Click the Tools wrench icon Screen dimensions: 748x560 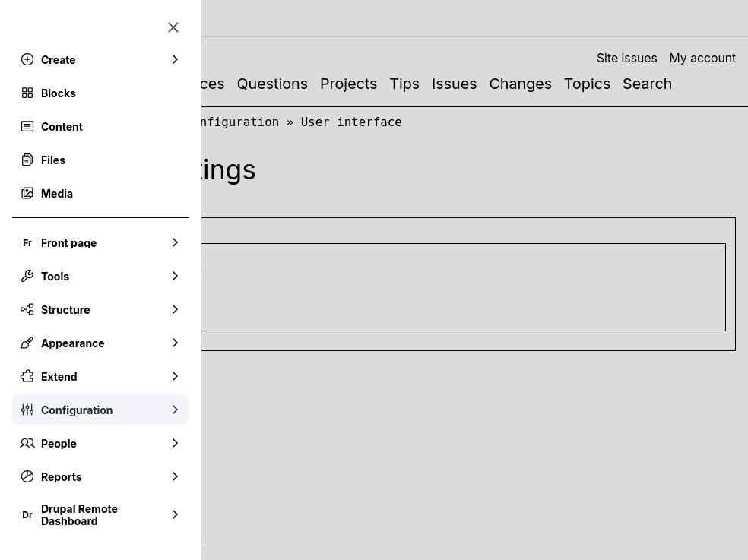[27, 276]
